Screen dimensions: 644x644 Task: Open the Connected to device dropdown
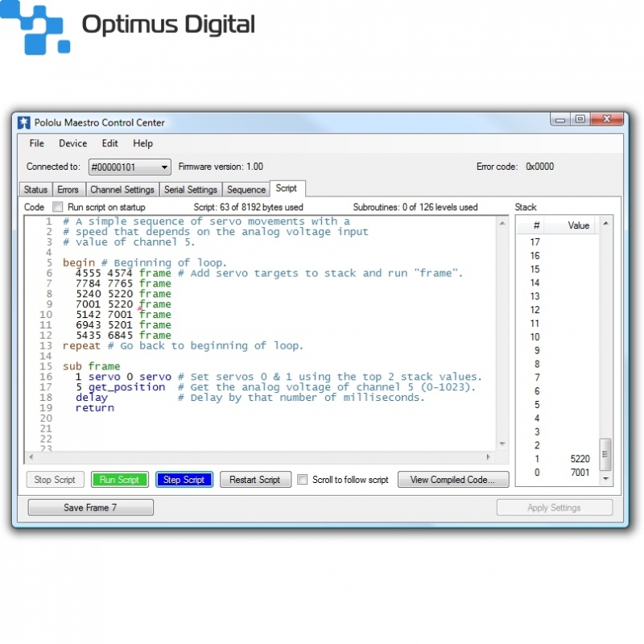130,167
